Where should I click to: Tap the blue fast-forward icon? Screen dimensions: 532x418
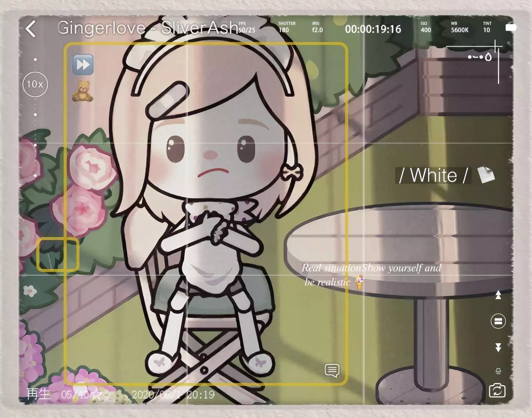pyautogui.click(x=83, y=64)
